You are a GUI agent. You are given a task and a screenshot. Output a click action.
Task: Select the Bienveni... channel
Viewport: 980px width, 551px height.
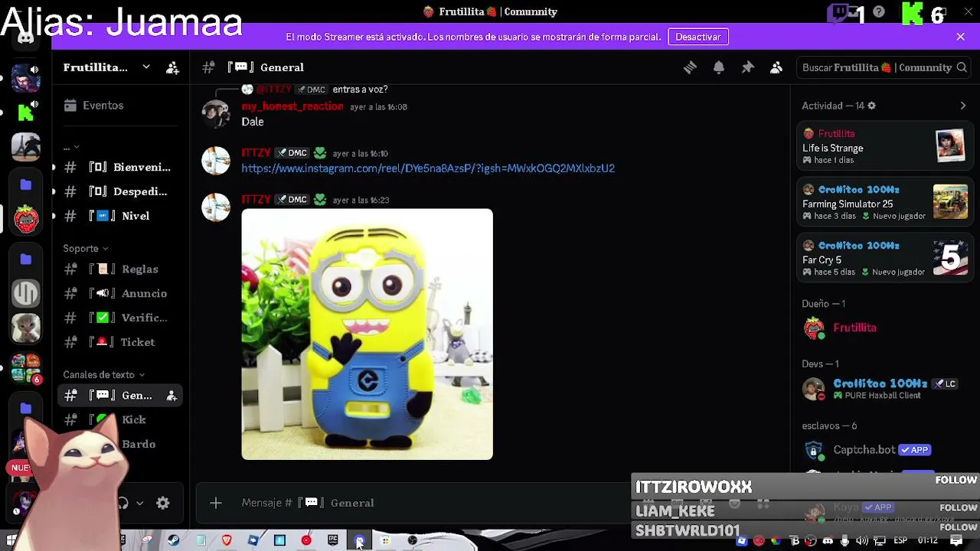pyautogui.click(x=119, y=168)
